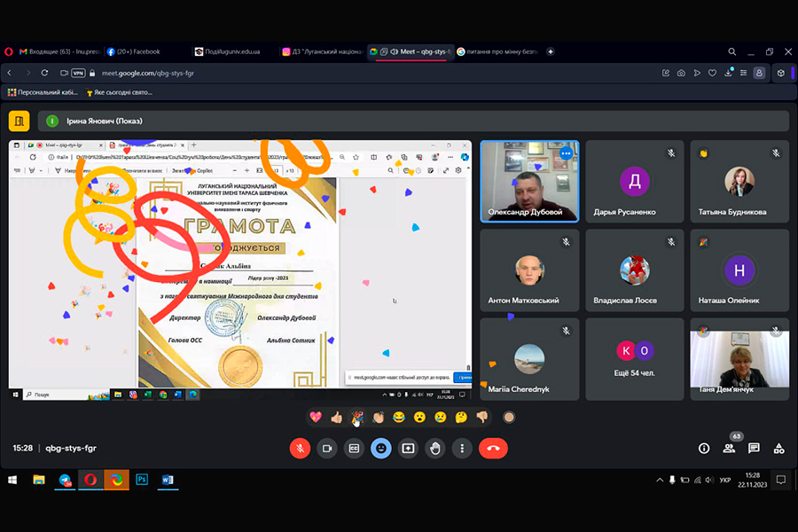Reload the Meet page

[45, 73]
